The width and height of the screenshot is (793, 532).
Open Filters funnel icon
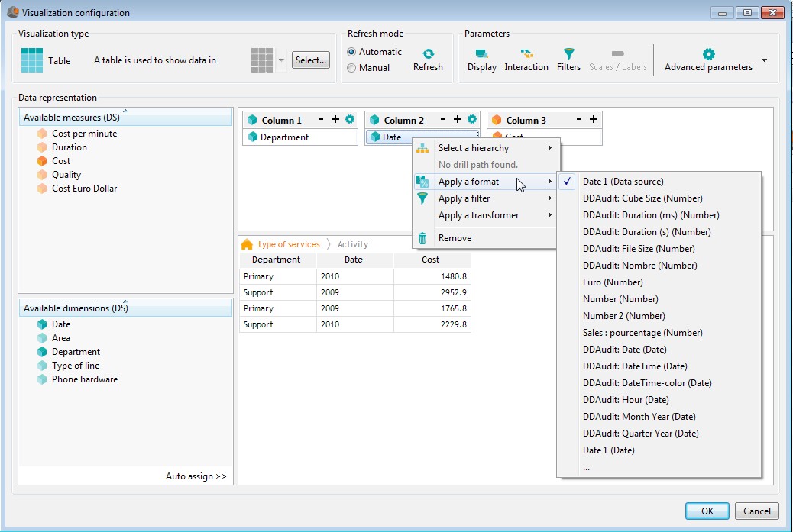569,53
